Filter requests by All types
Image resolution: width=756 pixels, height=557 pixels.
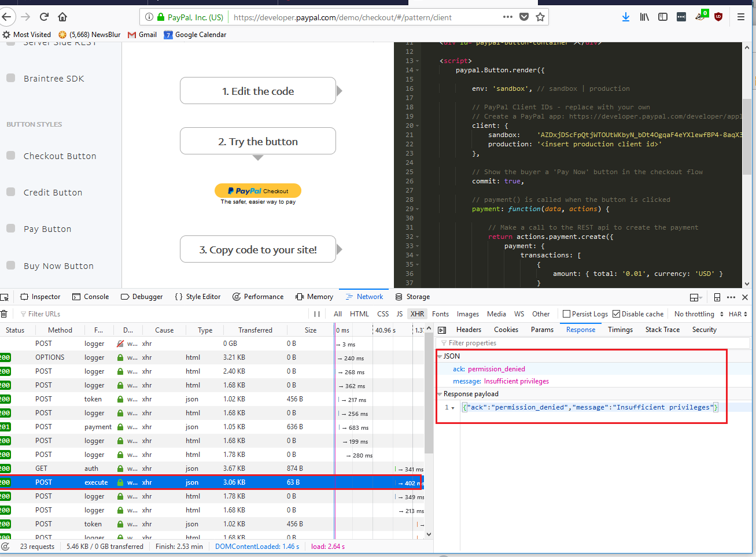tap(338, 314)
